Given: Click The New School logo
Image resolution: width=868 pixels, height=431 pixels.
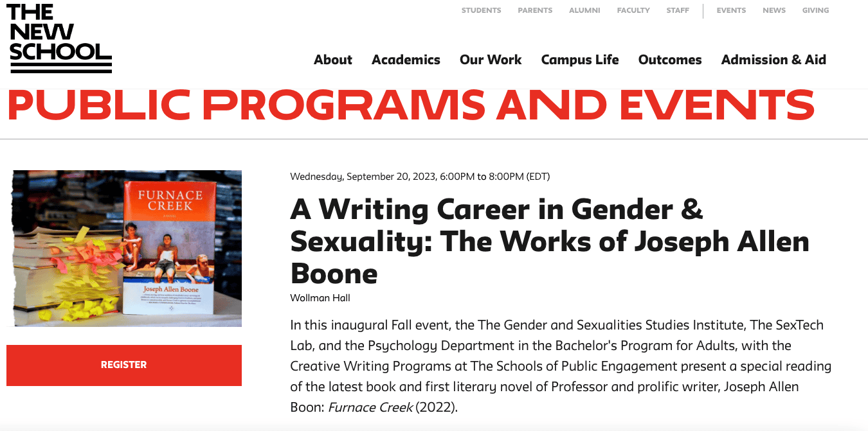Looking at the screenshot, I should click(x=59, y=38).
